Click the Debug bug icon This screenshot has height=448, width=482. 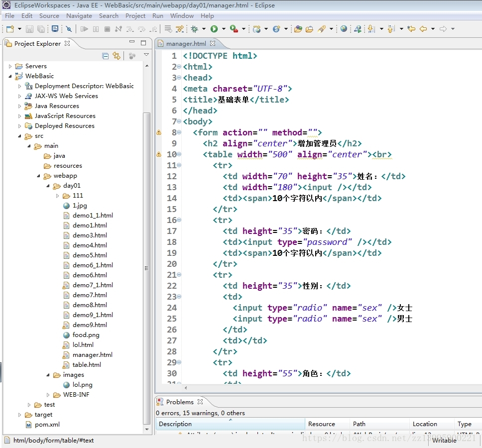(194, 29)
